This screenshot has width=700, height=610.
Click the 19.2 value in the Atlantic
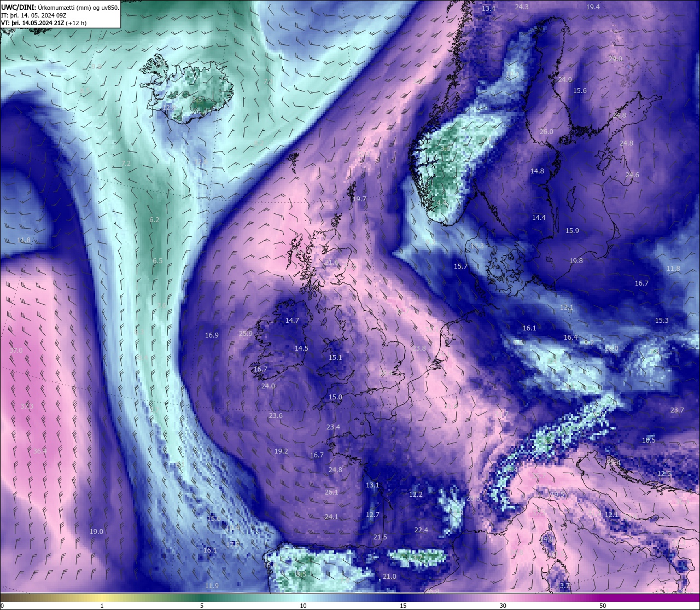coord(281,451)
